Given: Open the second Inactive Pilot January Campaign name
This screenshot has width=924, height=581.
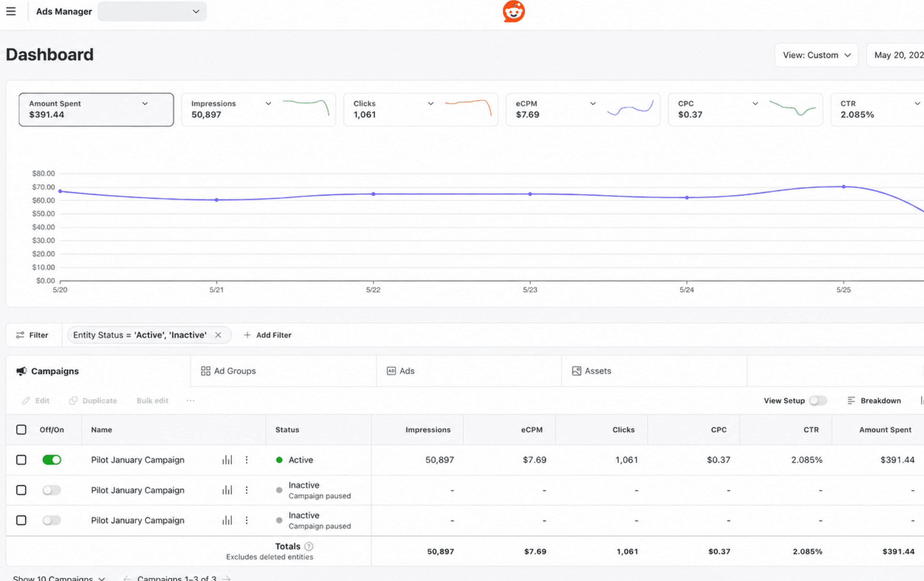Looking at the screenshot, I should coord(138,520).
